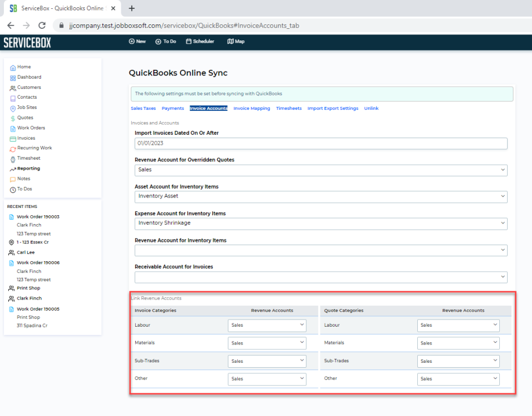
Task: Click the padlock icon in address bar
Action: [62, 26]
